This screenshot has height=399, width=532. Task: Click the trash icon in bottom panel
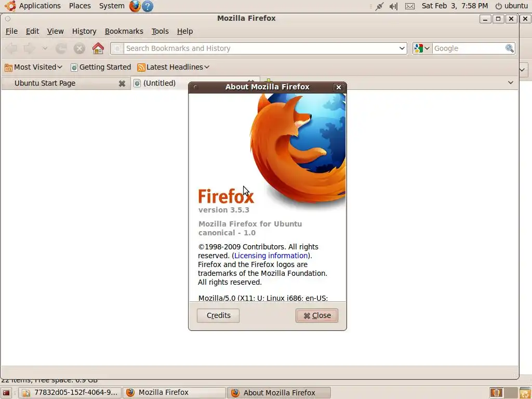pyautogui.click(x=525, y=393)
